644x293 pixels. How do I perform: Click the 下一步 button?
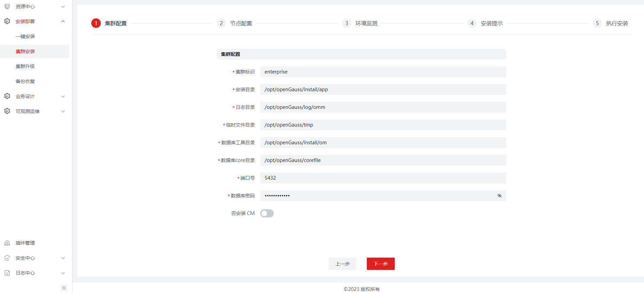click(380, 264)
